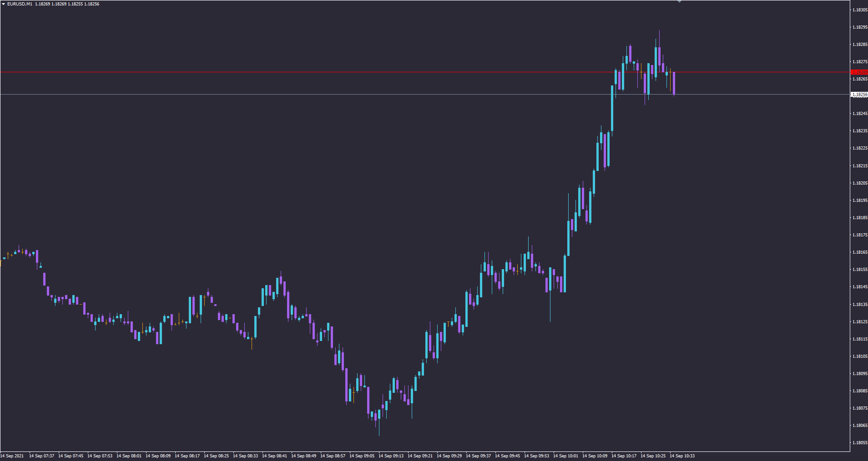Click the 14 Sep 08:41 time label
The height and width of the screenshot is (461, 868).
(274, 456)
